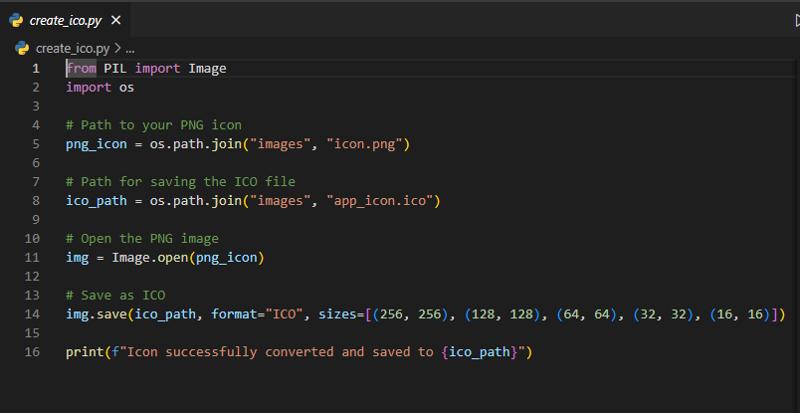The height and width of the screenshot is (413, 800).
Task: Expand the breadcrumb ellipsis symbols dropdown
Action: (130, 50)
